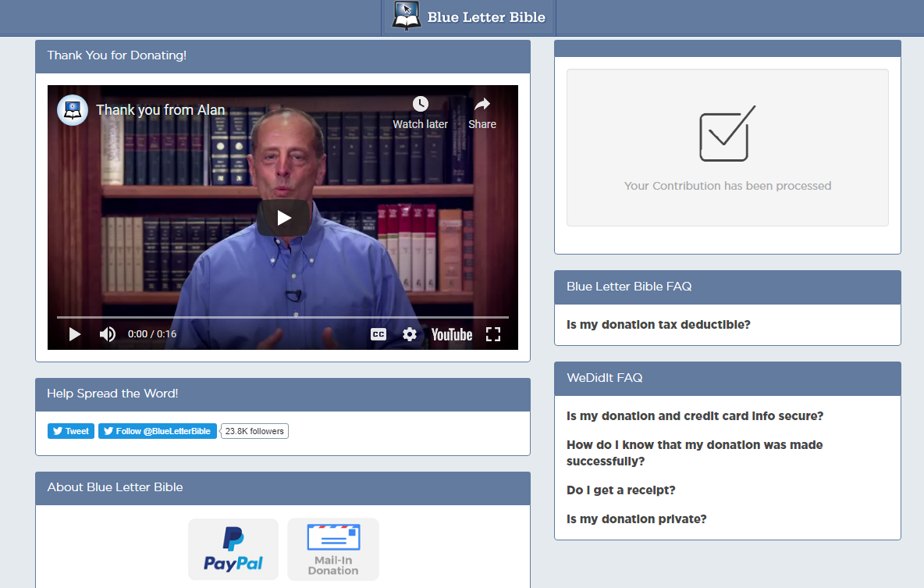924x588 pixels.
Task: Enter fullscreen with the fullscreen icon
Action: coord(493,334)
